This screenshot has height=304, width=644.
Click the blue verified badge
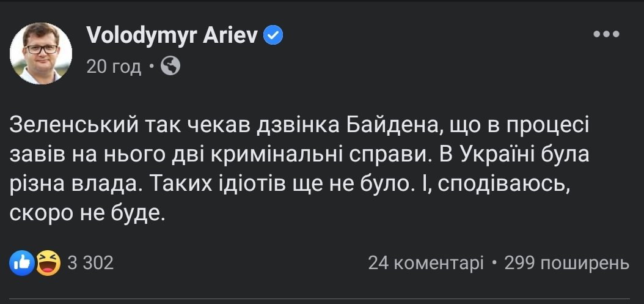coord(273,37)
